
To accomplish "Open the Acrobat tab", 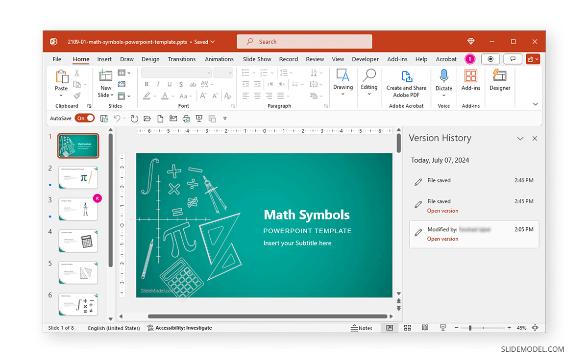I will tap(446, 59).
